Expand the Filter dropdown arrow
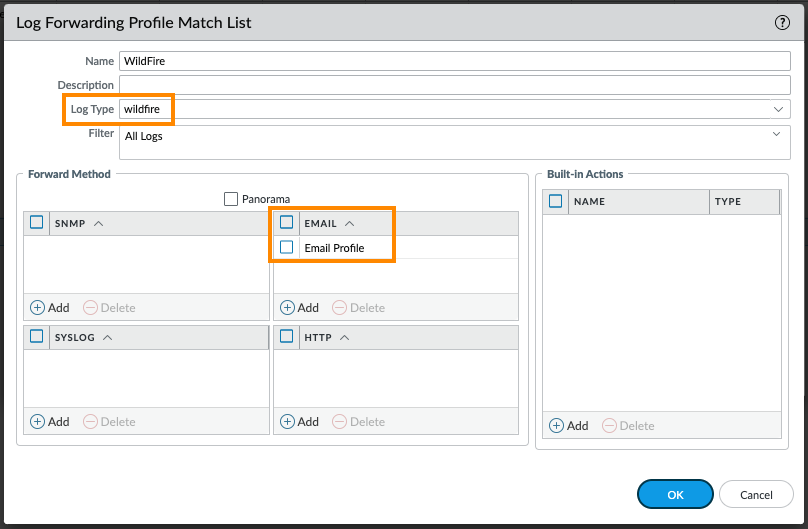The image size is (808, 529). [777, 133]
